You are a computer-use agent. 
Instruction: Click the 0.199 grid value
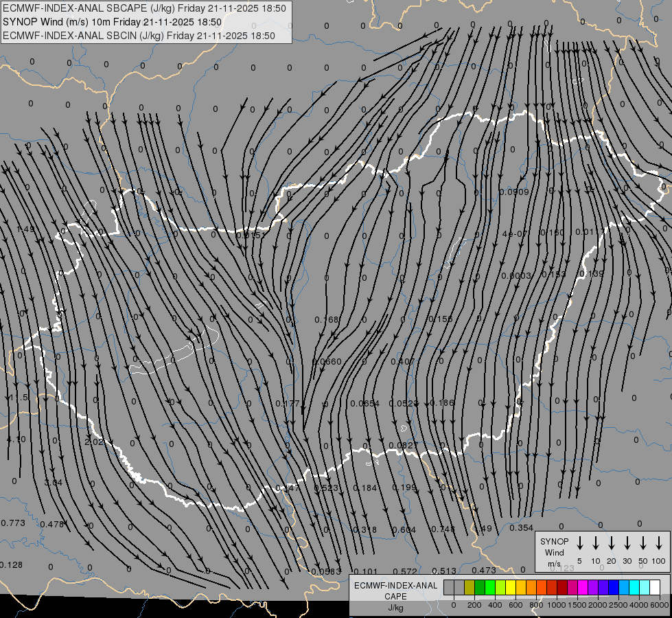[x=404, y=488]
